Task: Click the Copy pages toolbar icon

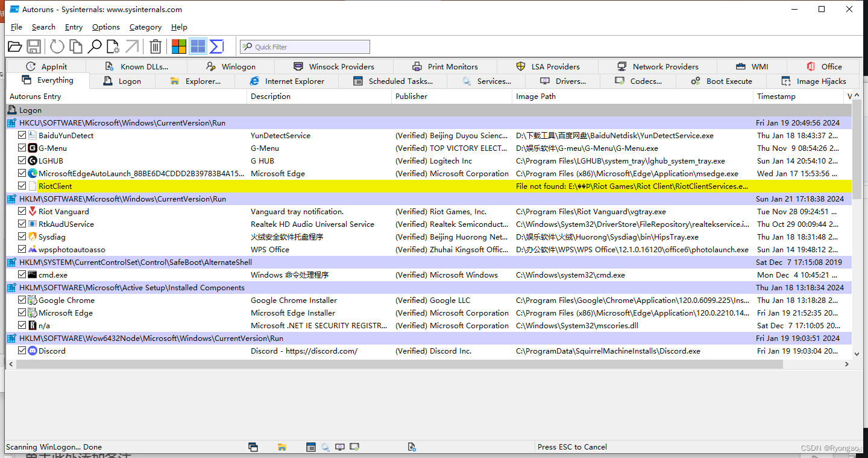Action: [75, 46]
